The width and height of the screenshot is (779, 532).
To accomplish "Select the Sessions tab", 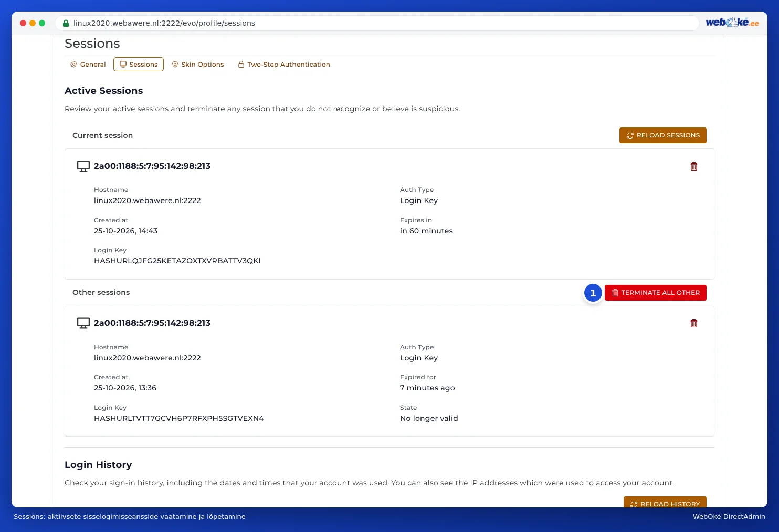I will click(139, 65).
